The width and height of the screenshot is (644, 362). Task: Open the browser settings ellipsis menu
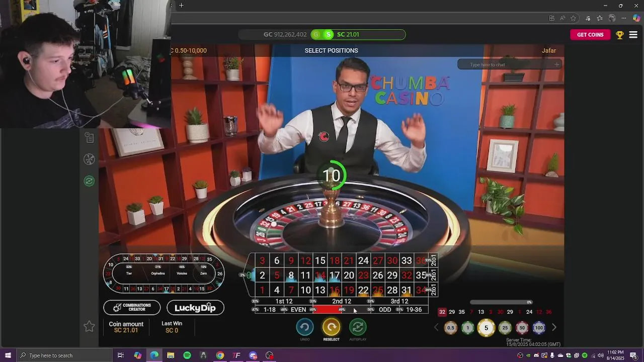[x=624, y=18]
